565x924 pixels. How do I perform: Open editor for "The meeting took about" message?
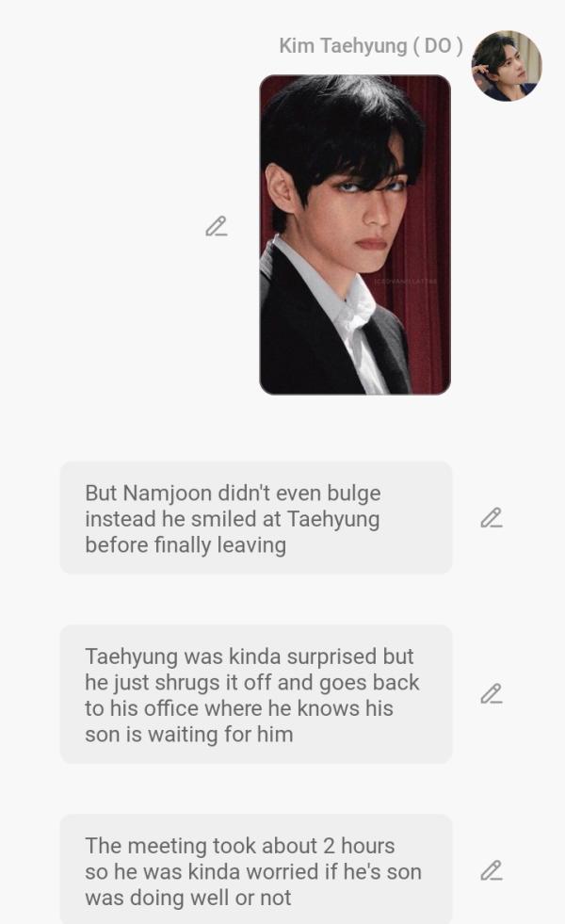492,870
